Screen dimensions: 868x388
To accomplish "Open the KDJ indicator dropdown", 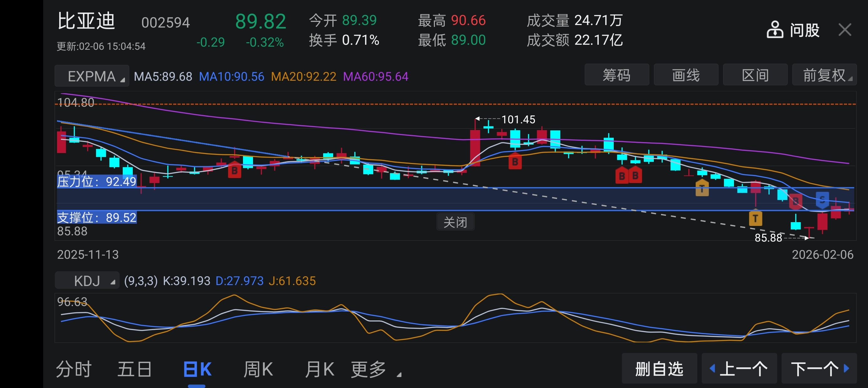I will click(87, 280).
